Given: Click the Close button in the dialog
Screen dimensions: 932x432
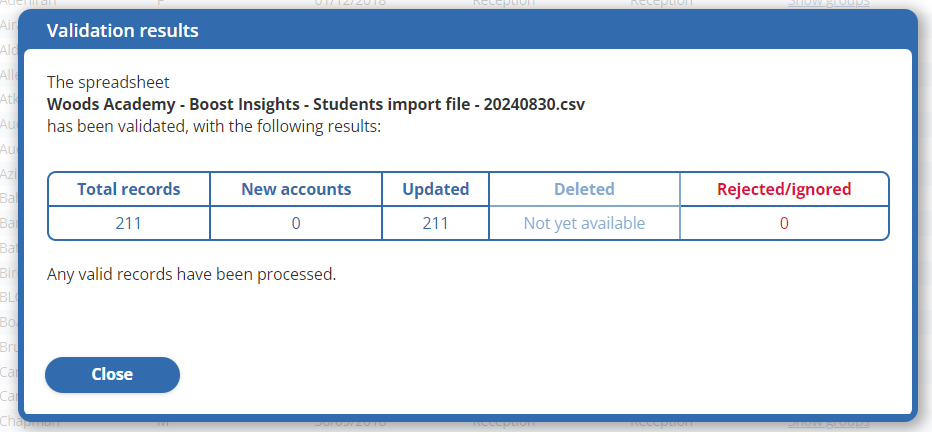Looking at the screenshot, I should 112,375.
